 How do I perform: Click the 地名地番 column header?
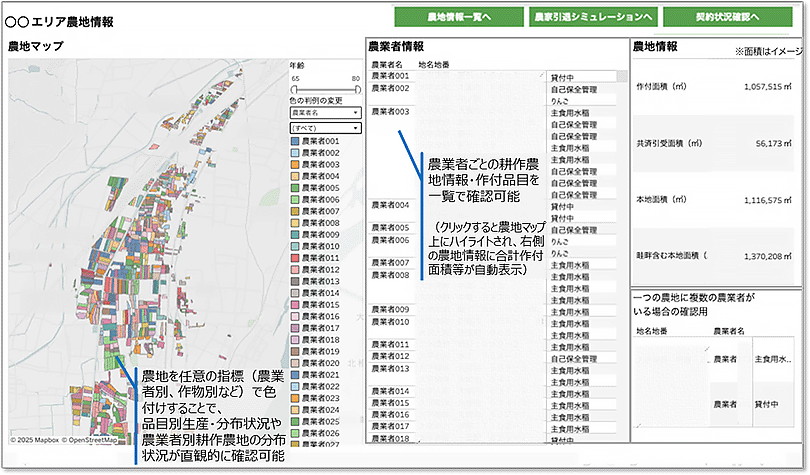click(432, 64)
